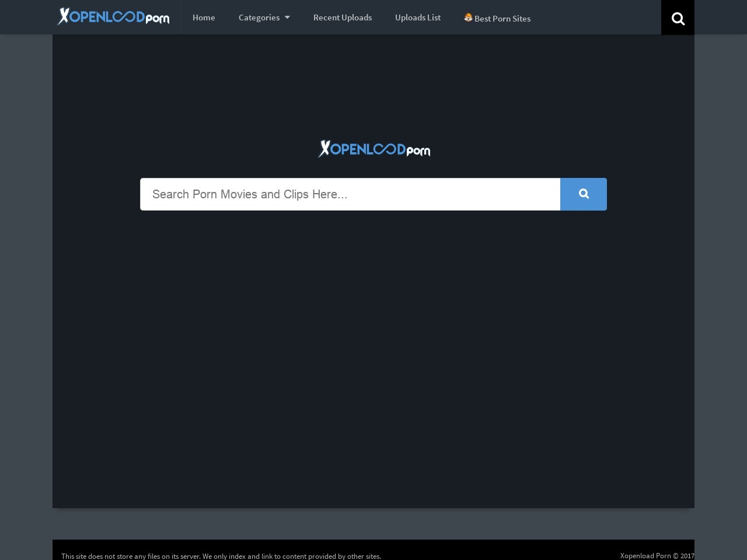Expand the Categories dropdown arrow
747x560 pixels.
pos(287,17)
